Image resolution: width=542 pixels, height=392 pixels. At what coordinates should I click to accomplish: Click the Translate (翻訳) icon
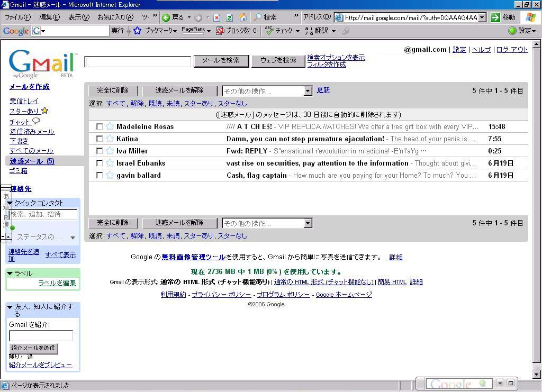pyautogui.click(x=309, y=31)
